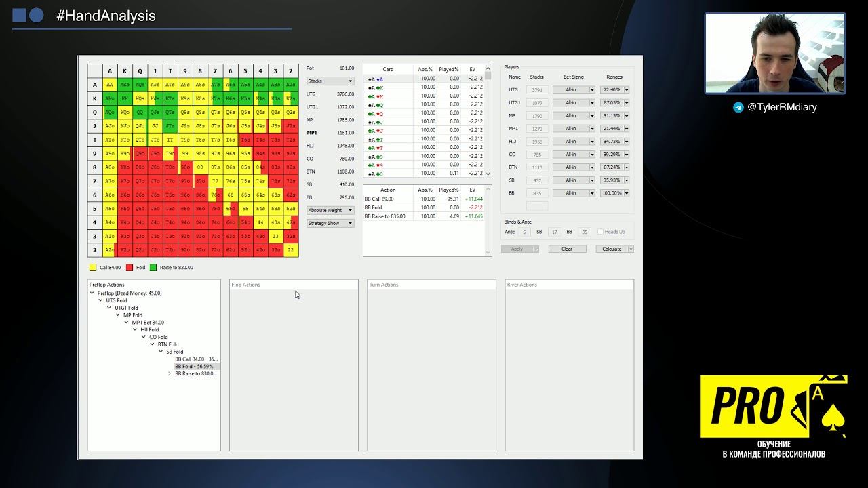Collapse the MP1 Bet 84.00 node
This screenshot has width=868, height=488.
(126, 323)
